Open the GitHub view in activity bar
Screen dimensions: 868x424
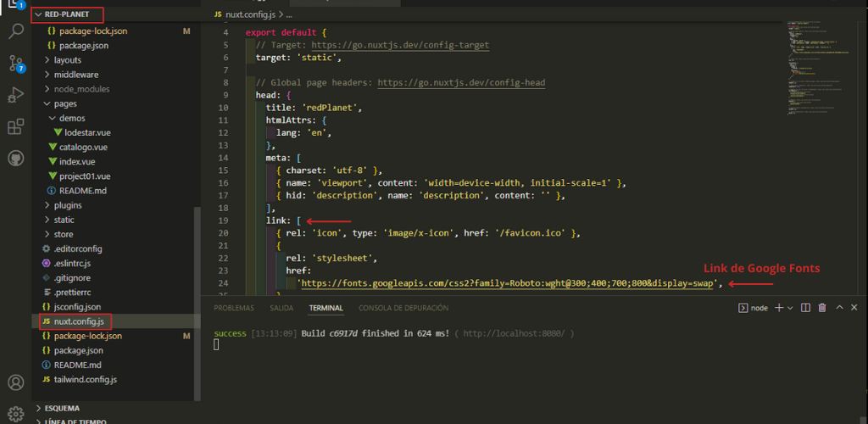[x=16, y=159]
